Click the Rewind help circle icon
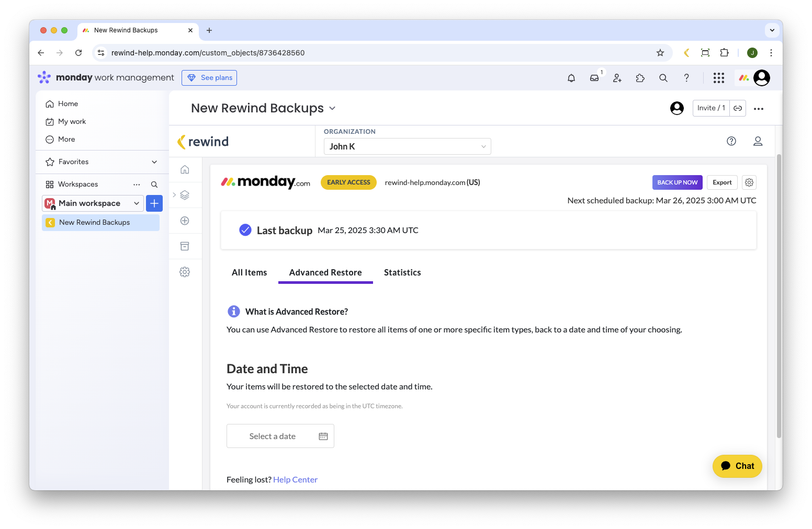Viewport: 812px width, 529px height. pos(731,141)
